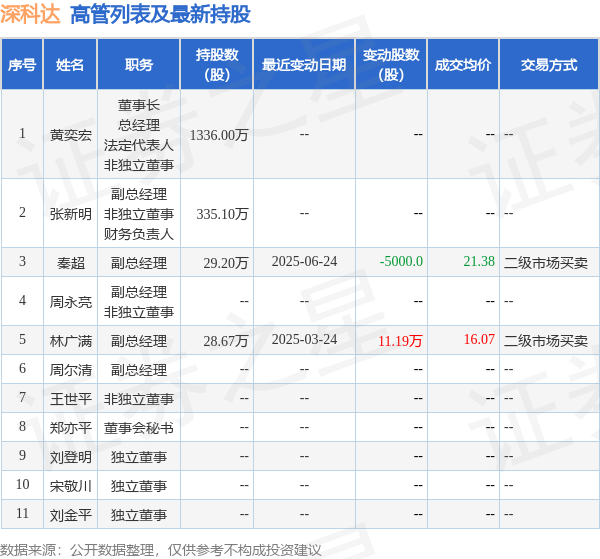Click 二级市场买卖 in 秦超's row
The image size is (600, 559).
[546, 263]
